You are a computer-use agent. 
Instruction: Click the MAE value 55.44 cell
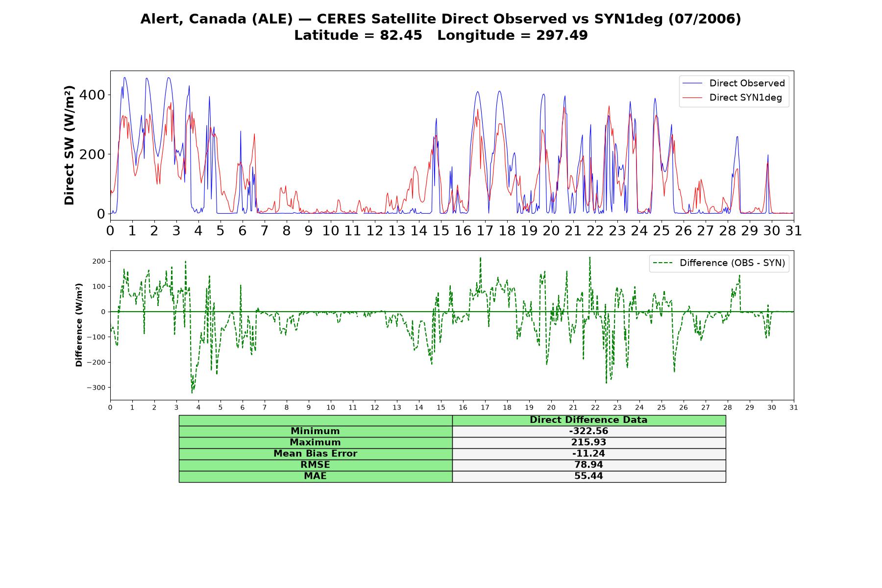(x=589, y=476)
